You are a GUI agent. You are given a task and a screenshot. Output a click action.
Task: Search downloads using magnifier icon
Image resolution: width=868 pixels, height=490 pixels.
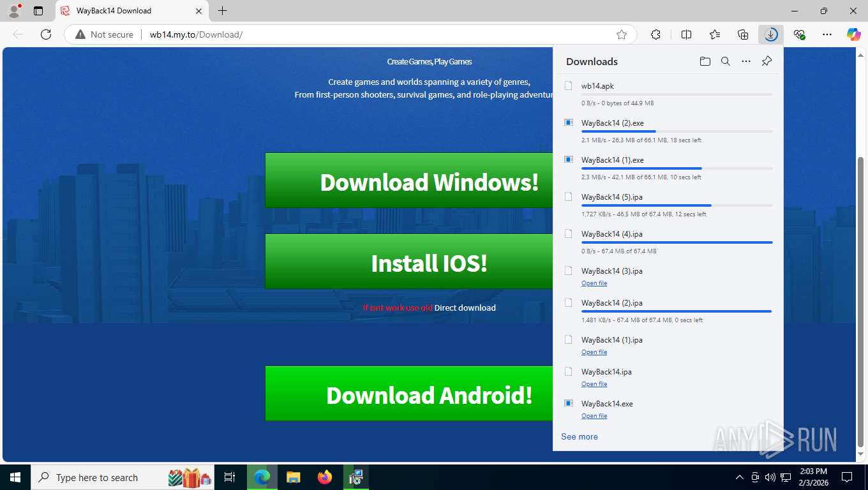point(726,61)
